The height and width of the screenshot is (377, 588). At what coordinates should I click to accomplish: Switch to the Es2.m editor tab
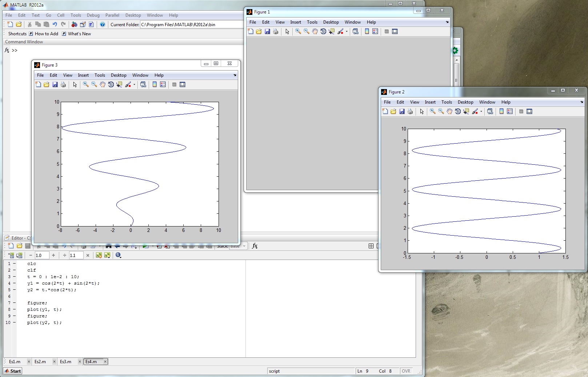[40, 362]
